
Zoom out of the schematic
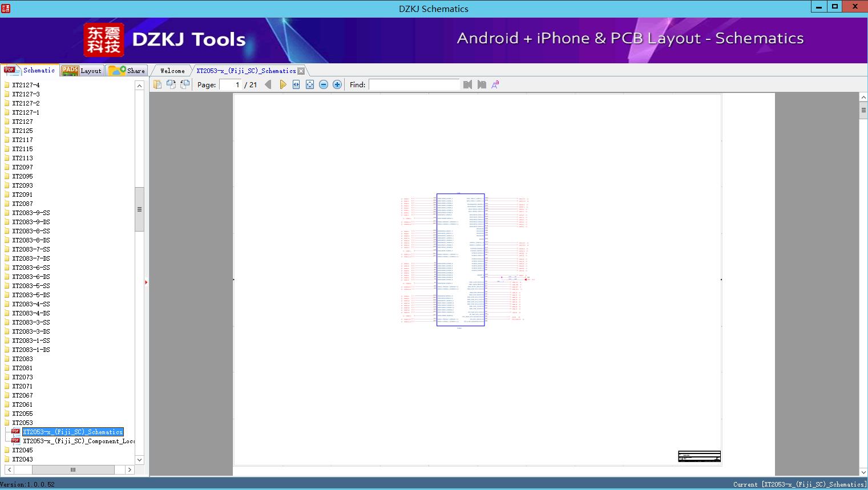click(324, 84)
